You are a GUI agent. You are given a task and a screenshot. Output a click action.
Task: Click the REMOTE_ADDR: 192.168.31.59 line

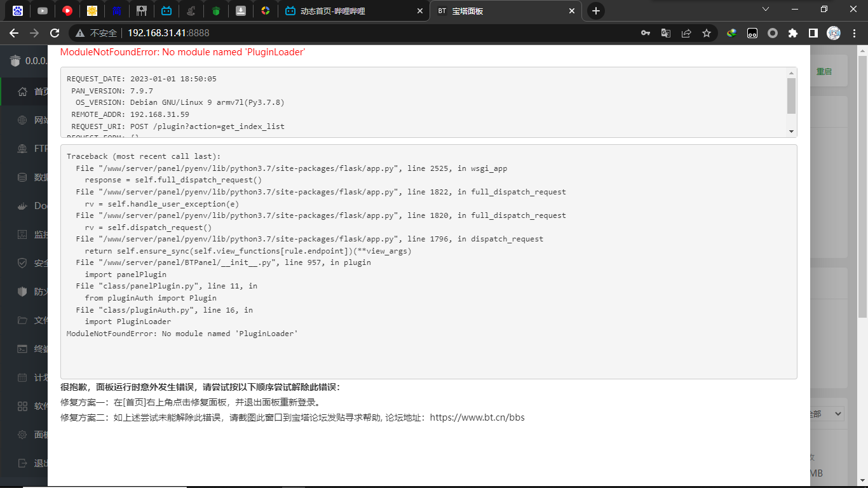tap(130, 114)
